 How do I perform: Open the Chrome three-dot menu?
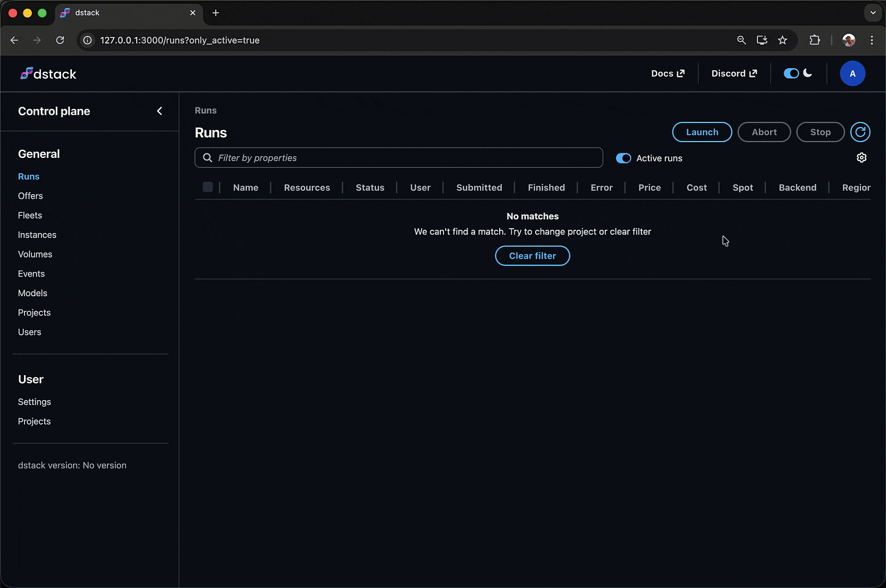point(872,40)
